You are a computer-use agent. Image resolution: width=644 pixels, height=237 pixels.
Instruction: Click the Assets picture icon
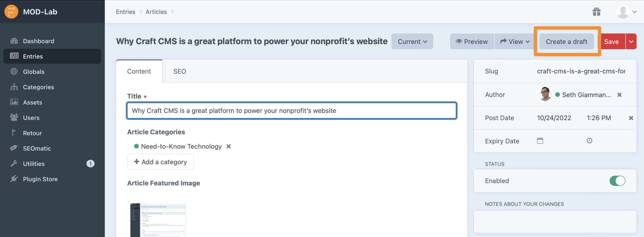pos(14,102)
